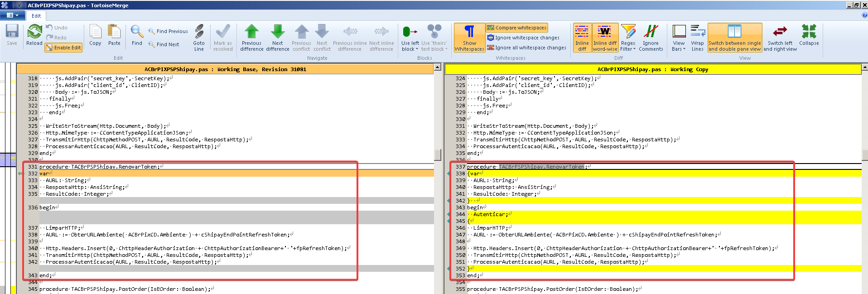This screenshot has height=294, width=868.
Task: Toggle Inline diff word-wise
Action: pyautogui.click(x=605, y=38)
